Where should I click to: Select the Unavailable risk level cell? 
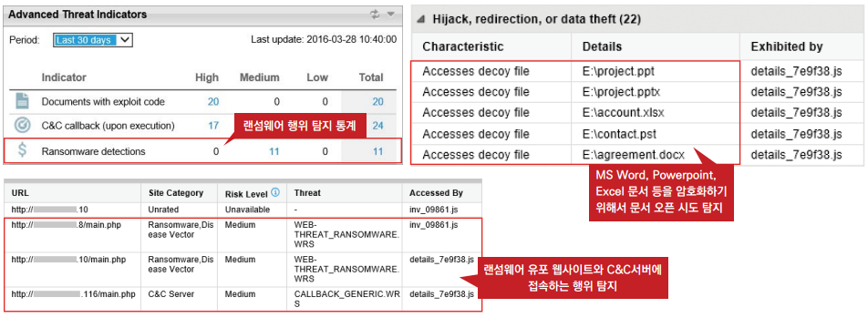coord(247,210)
